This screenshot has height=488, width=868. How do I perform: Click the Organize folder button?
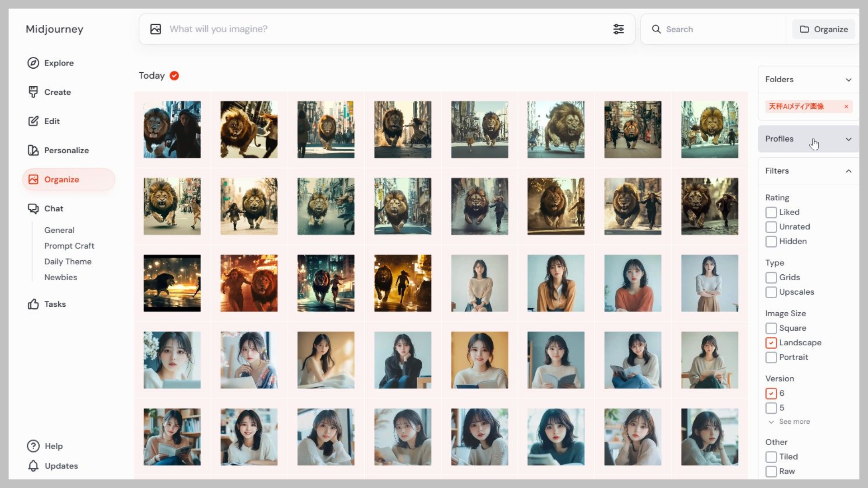click(823, 29)
